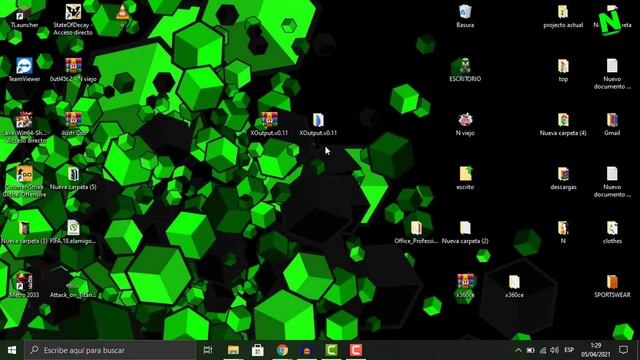Select Nuevo documento file beside the top folder
The image size is (640, 360).
[612, 66]
